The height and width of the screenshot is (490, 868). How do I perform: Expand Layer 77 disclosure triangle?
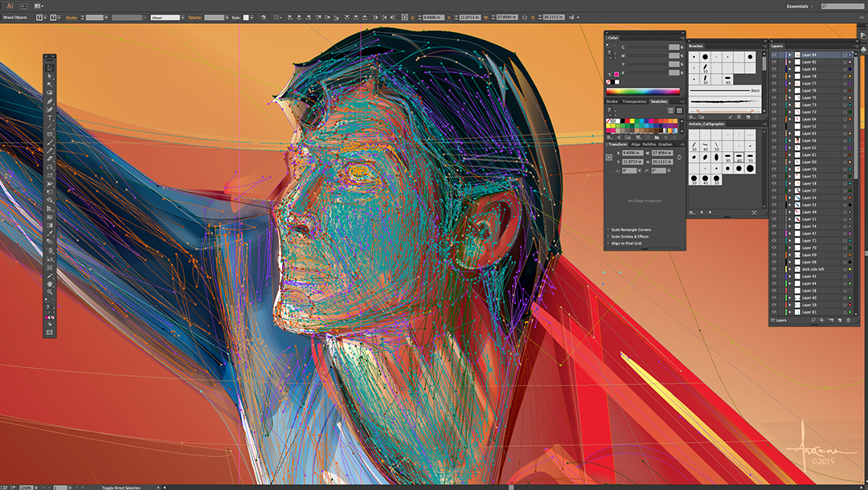790,84
